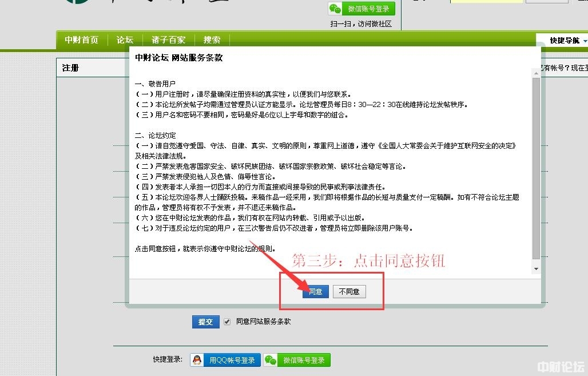Viewport: 588px width, 376px height.
Task: Select 搜索 in the navigation bar
Action: pyautogui.click(x=212, y=40)
